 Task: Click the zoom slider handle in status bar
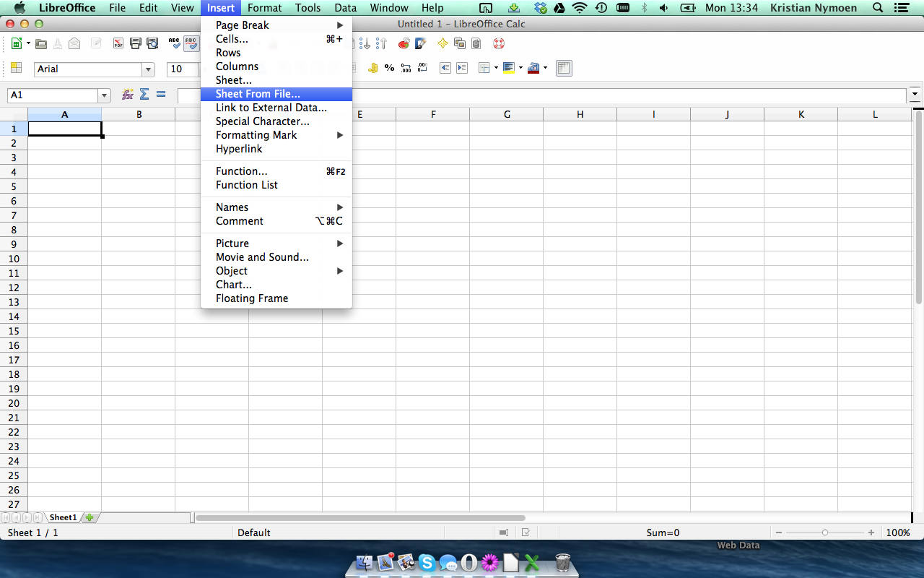point(825,532)
